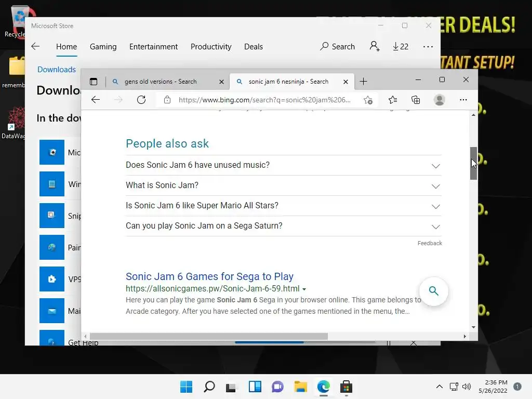Viewport: 532px width, 399px height.
Task: Expand 'Does Sonic Jam 6 have unused music?'
Action: [283, 165]
